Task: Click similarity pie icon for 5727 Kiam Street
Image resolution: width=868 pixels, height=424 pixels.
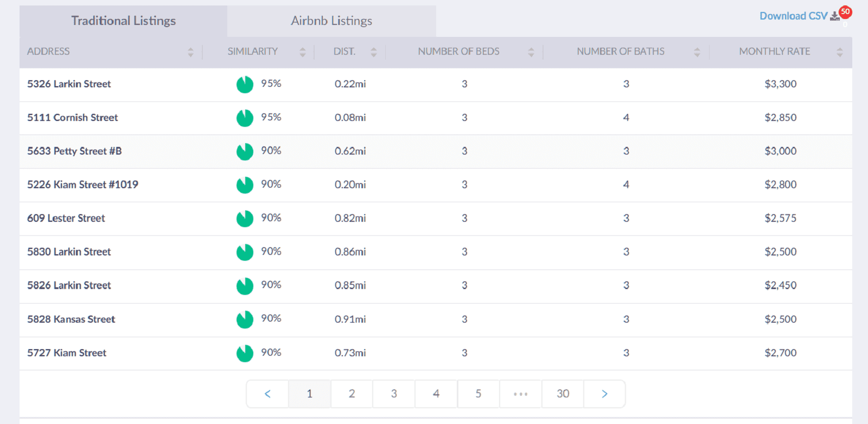Action: click(x=245, y=353)
